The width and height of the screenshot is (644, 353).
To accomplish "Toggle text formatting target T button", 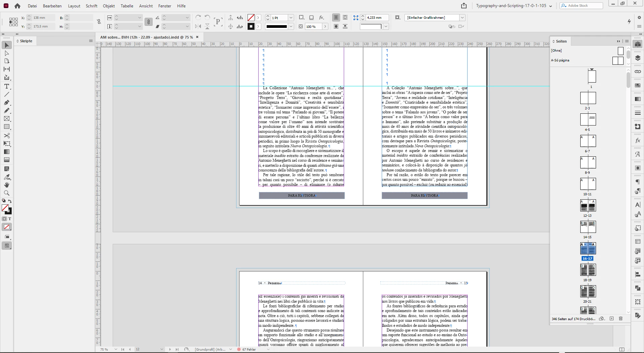I will [x=10, y=219].
